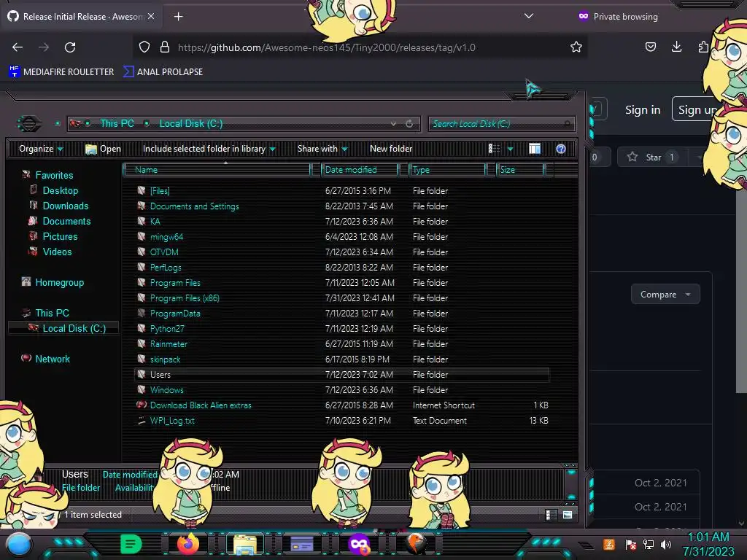Open the Compare dropdown on GitHub
Image resolution: width=747 pixels, height=560 pixels.
click(x=665, y=295)
